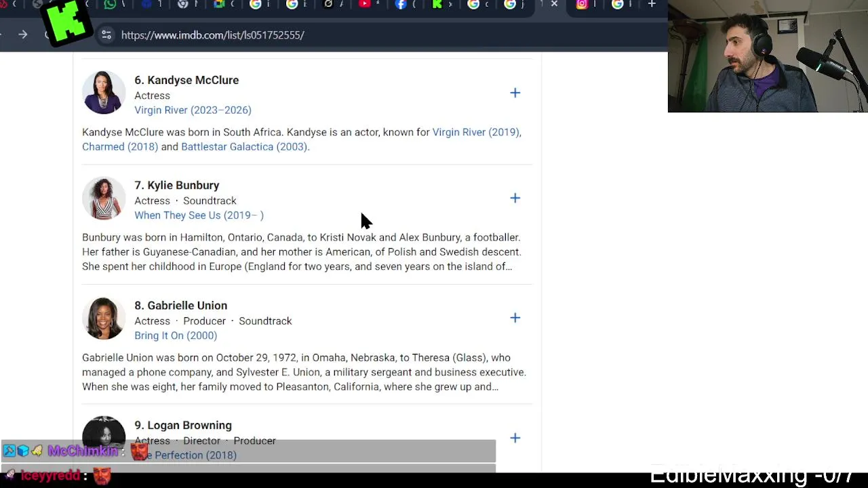The image size is (868, 488).
Task: Switch to the WhatsApp browser tab
Action: pos(110,5)
